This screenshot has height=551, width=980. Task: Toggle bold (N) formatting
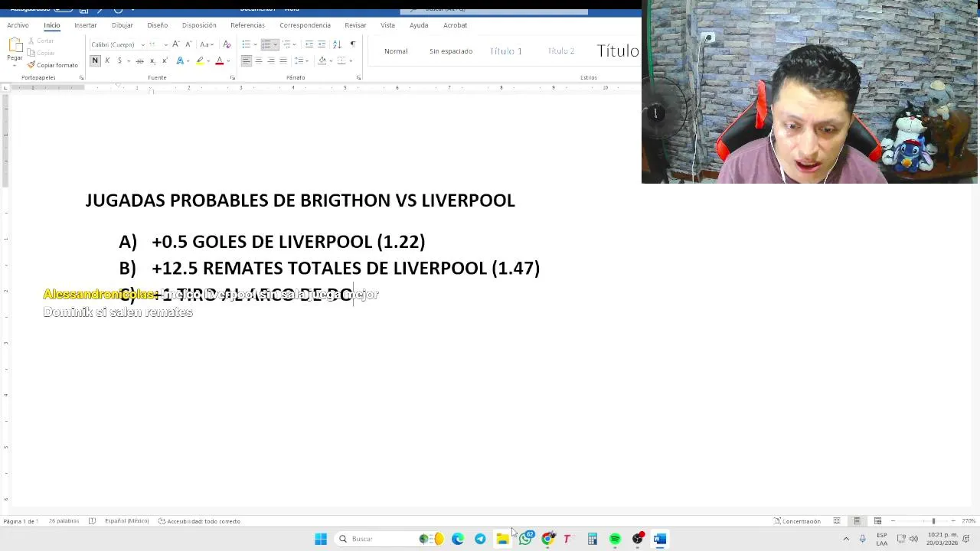95,60
